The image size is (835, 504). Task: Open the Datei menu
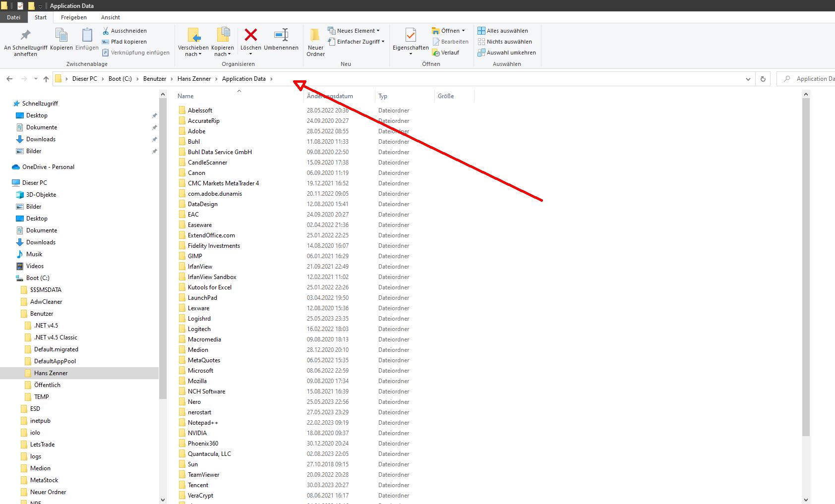[13, 17]
